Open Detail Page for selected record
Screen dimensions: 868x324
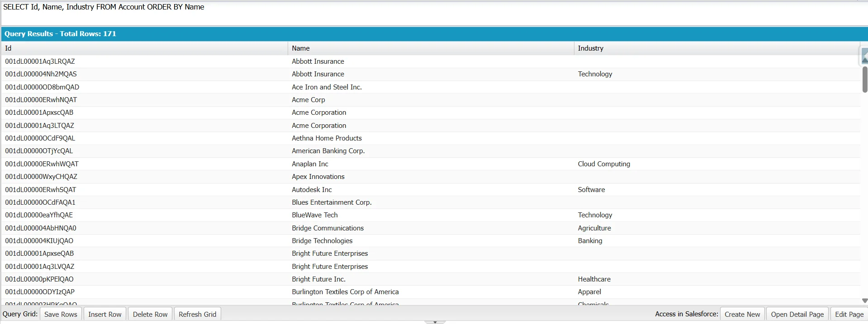[797, 314]
